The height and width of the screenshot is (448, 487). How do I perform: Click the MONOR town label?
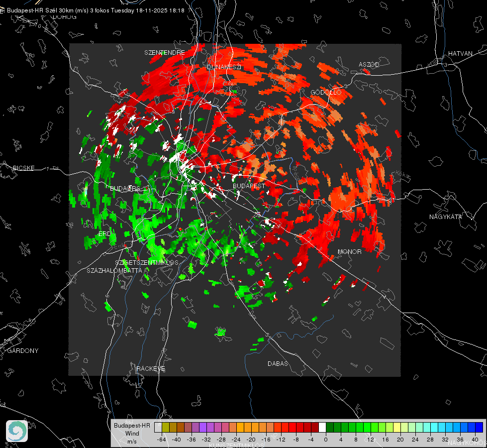[x=349, y=251]
